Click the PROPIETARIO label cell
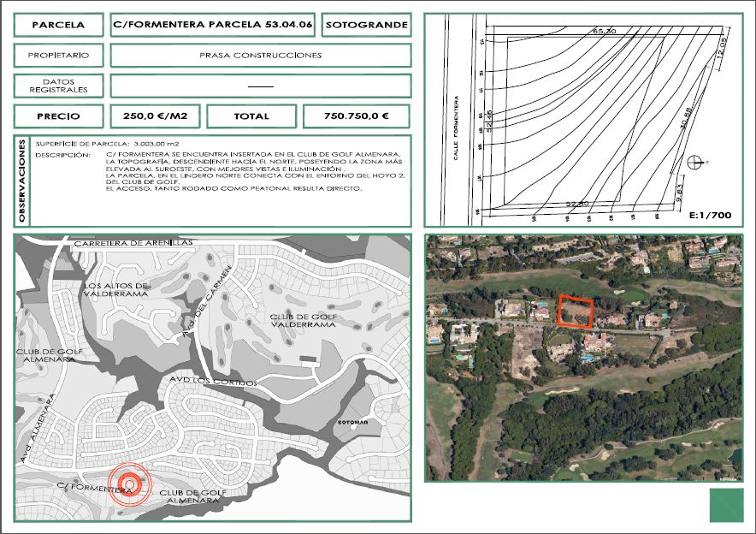 [x=58, y=56]
